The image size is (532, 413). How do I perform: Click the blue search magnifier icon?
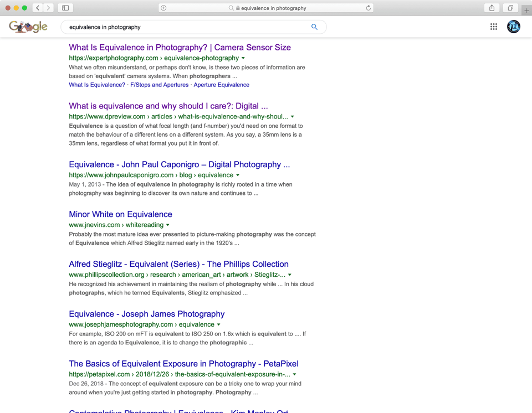click(x=315, y=27)
